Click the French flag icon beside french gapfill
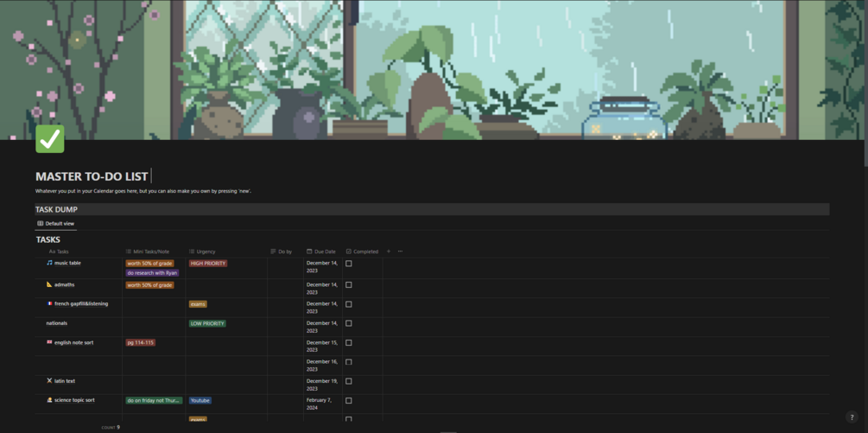 click(x=49, y=303)
